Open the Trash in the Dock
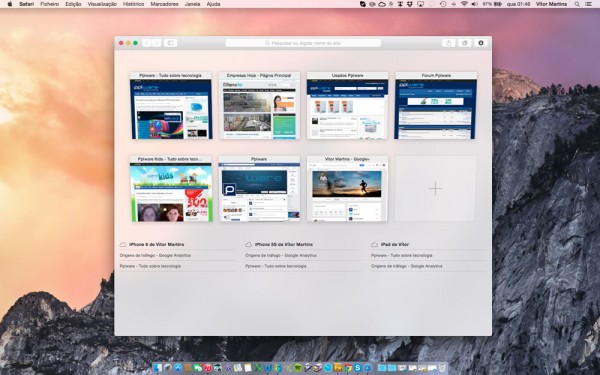 442,368
